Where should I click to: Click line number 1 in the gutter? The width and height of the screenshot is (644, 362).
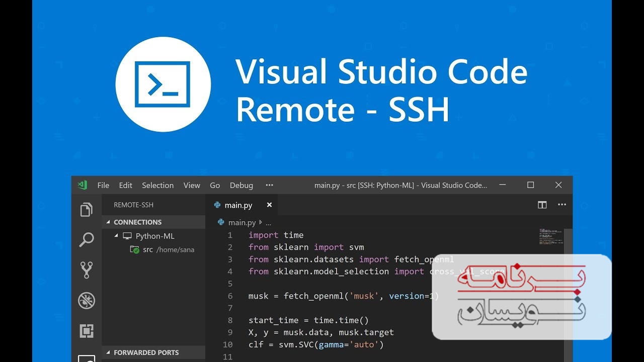point(230,235)
